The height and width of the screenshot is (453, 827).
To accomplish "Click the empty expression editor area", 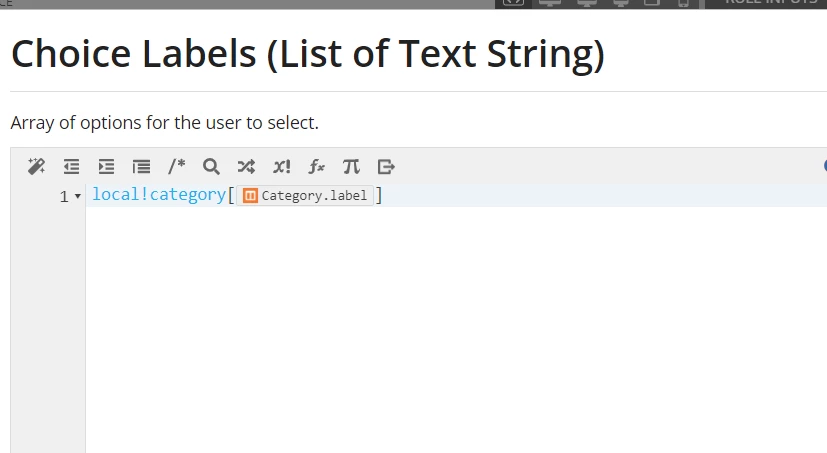I will (x=454, y=327).
